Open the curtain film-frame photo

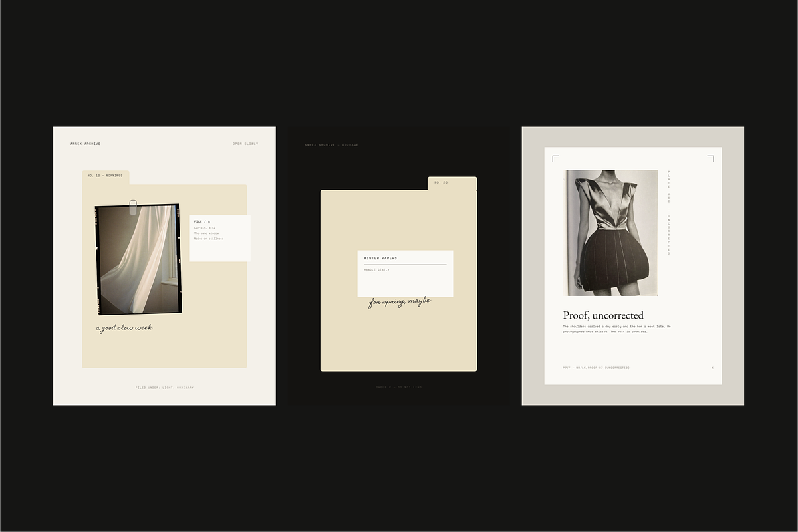138,259
